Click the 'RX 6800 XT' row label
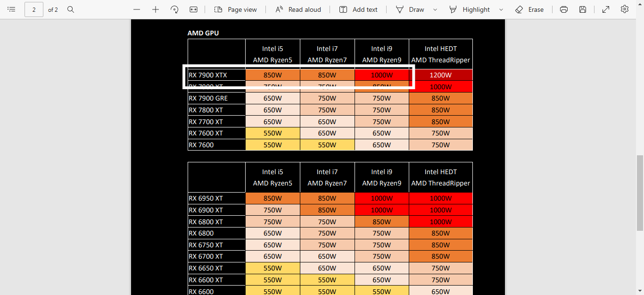This screenshot has height=295, width=644. (x=206, y=222)
